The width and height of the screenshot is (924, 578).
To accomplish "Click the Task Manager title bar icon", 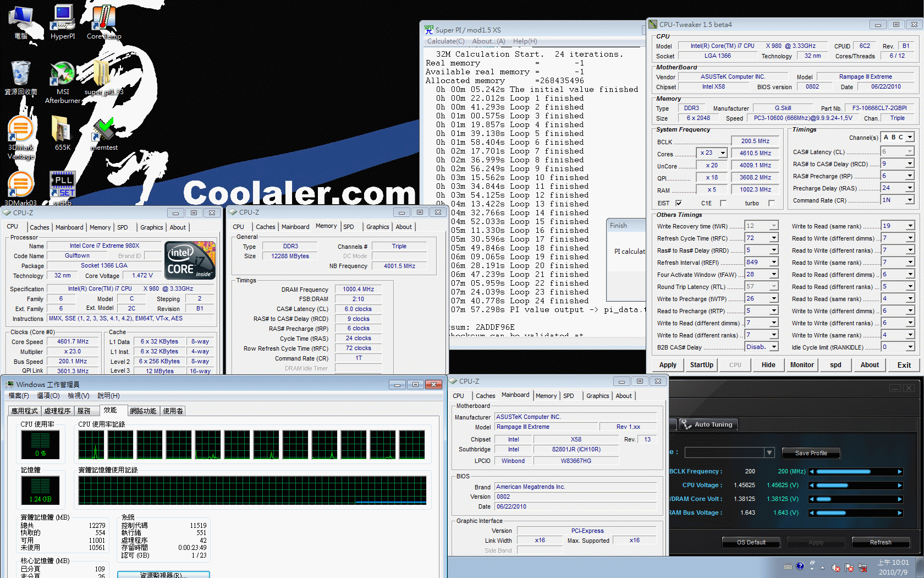I will pyautogui.click(x=10, y=384).
